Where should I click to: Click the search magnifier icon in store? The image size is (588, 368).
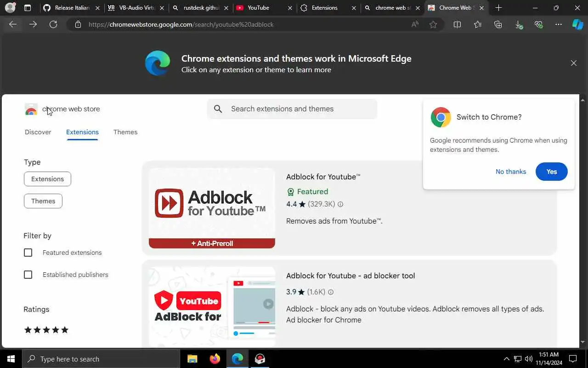[x=218, y=109]
